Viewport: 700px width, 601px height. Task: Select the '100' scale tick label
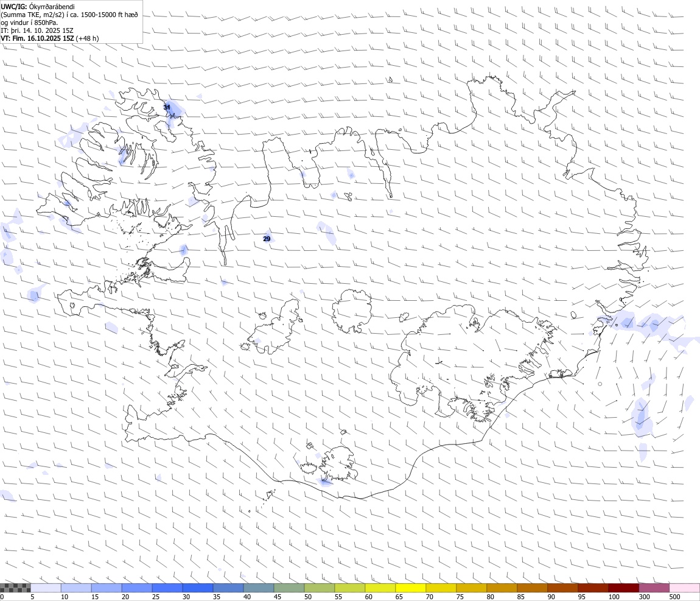[x=614, y=597]
